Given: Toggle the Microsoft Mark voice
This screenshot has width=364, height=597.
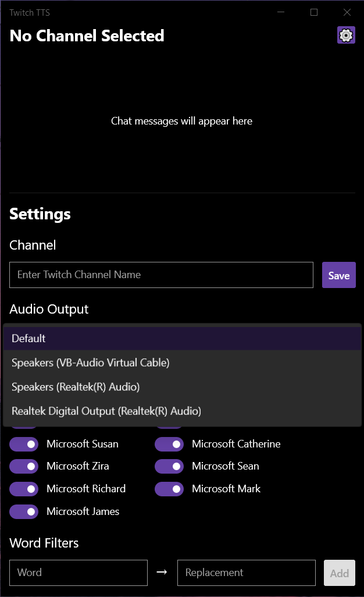Looking at the screenshot, I should [x=169, y=489].
